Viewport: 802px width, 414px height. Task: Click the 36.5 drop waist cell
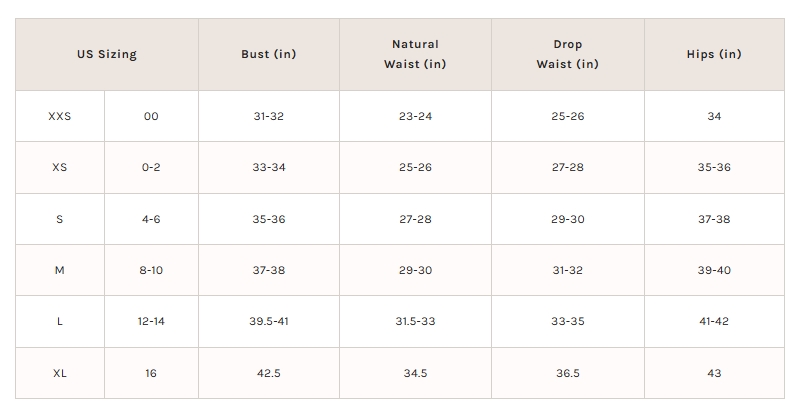click(567, 373)
